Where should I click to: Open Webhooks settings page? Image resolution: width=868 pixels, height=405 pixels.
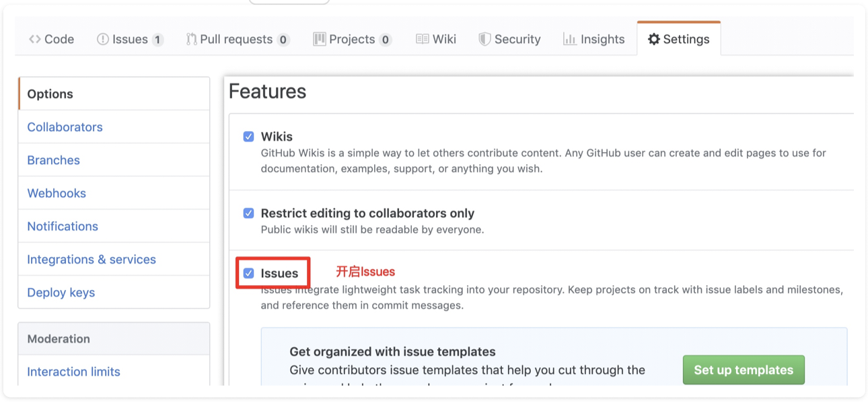click(57, 193)
